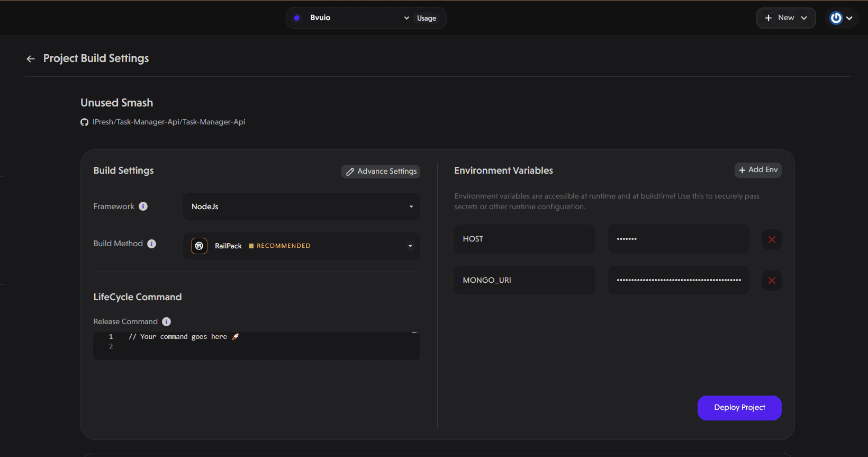Open the IPresh/Task-Manager-Api repository link
The image size is (868, 457).
(169, 122)
